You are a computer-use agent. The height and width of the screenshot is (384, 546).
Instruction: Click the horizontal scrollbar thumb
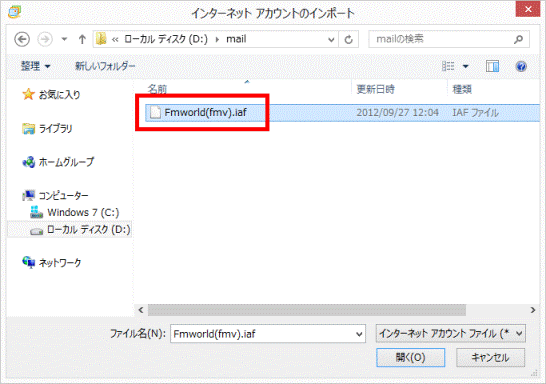307,310
